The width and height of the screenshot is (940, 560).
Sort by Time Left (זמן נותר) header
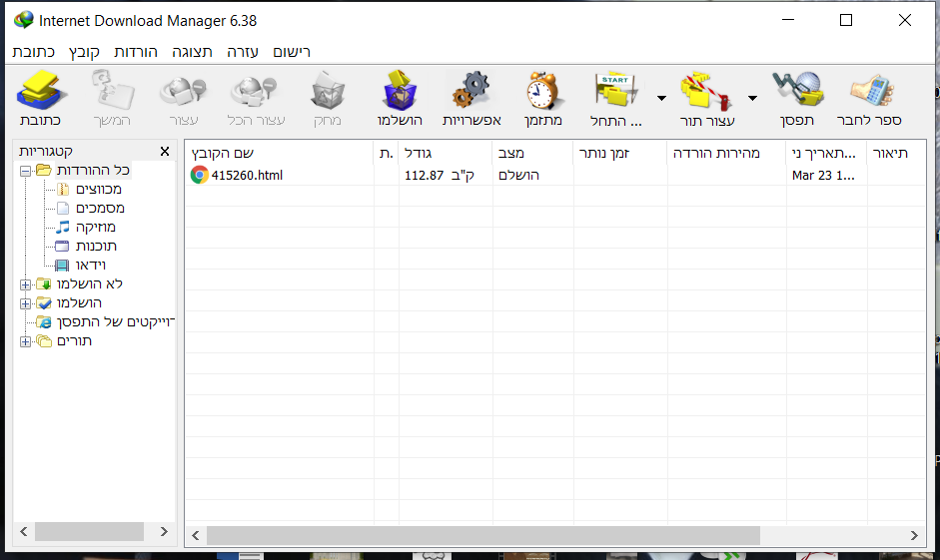620,154
